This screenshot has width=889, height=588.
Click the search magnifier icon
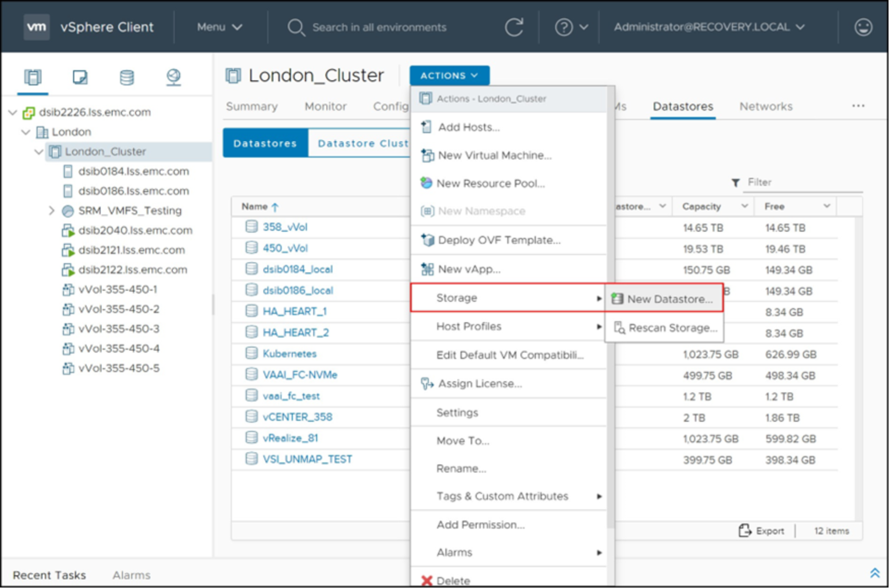pos(296,27)
